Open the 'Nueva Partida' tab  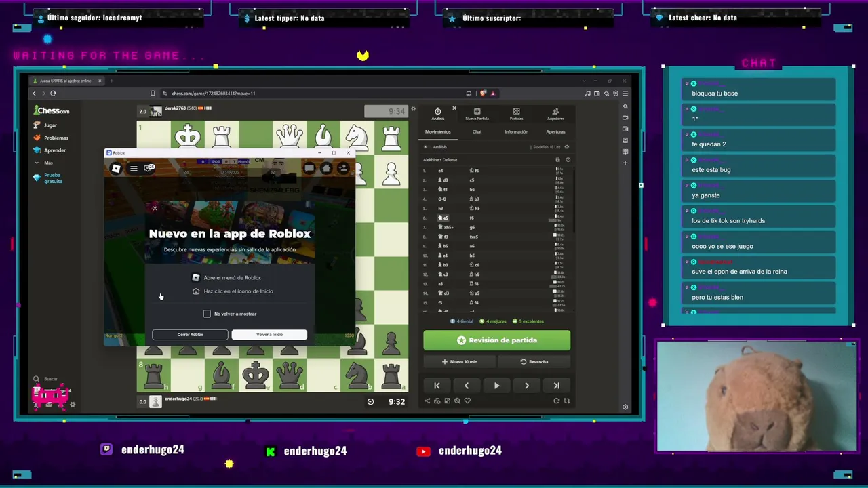(477, 114)
